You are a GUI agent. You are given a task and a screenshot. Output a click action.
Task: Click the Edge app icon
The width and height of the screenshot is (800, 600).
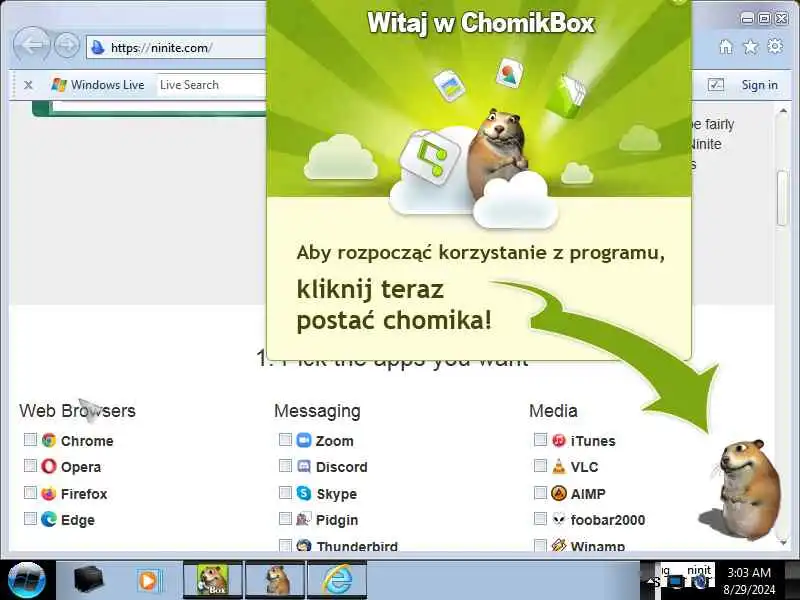49,519
